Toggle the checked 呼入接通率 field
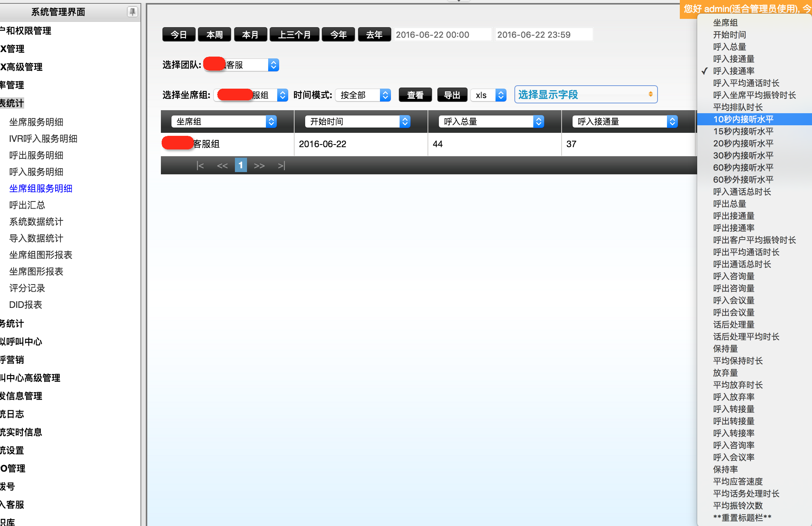 tap(733, 71)
